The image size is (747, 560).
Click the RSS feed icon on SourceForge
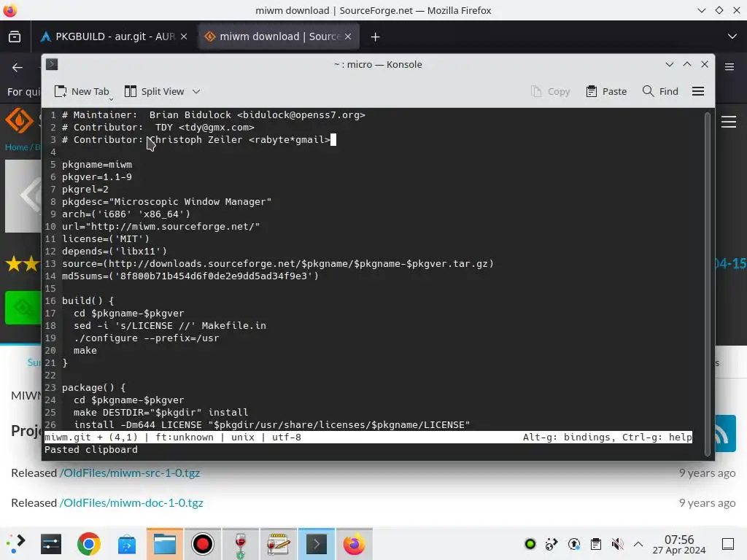[725, 434]
